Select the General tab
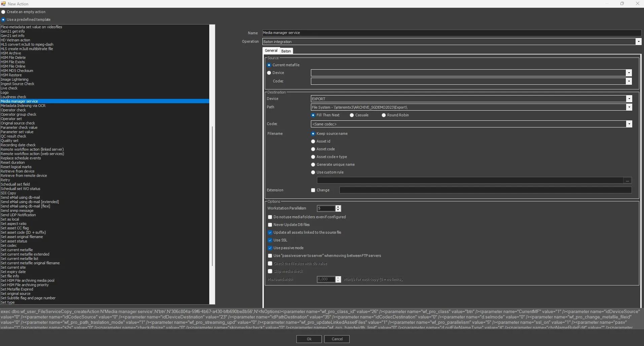Screen dimensions: 644x346 coord(271,51)
